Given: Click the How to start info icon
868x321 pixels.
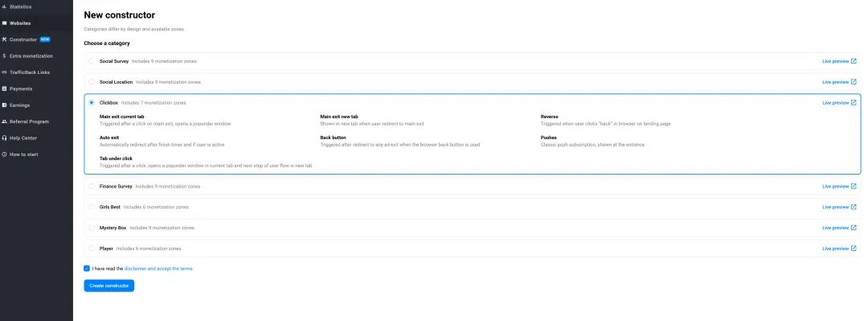Looking at the screenshot, I should (x=5, y=154).
